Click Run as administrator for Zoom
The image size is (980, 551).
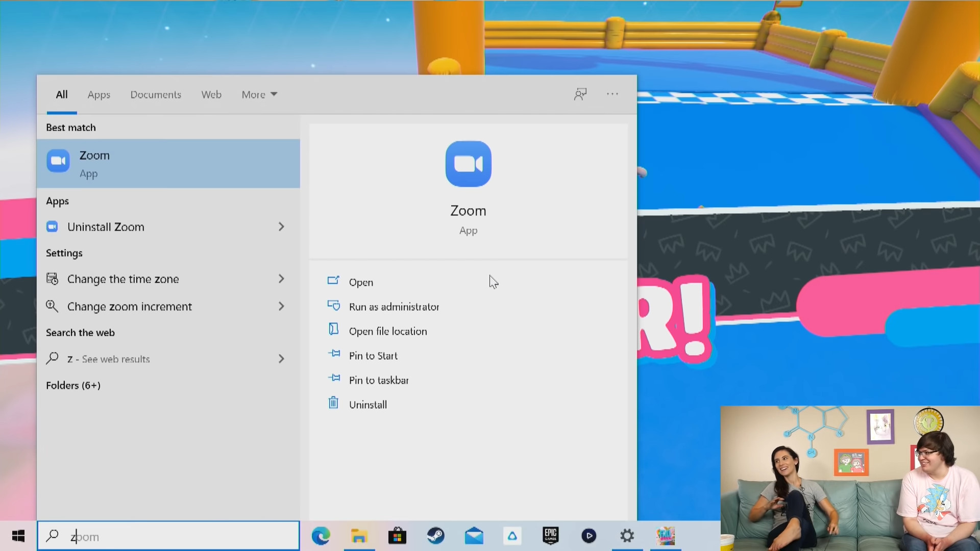click(x=394, y=307)
